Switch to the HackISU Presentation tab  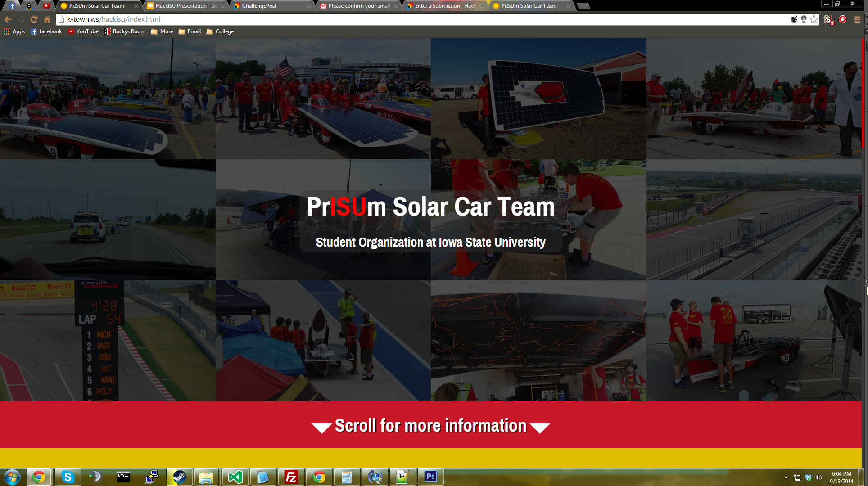[x=186, y=6]
